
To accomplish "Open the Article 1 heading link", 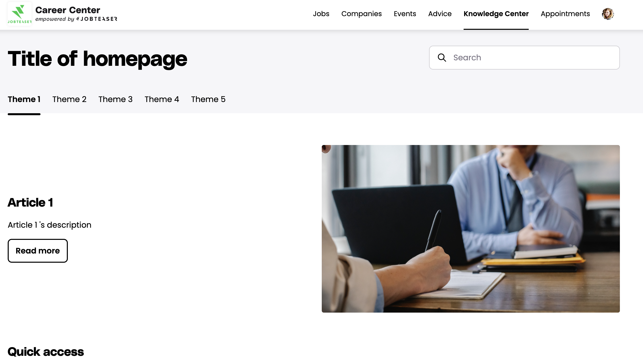I will pos(30,203).
